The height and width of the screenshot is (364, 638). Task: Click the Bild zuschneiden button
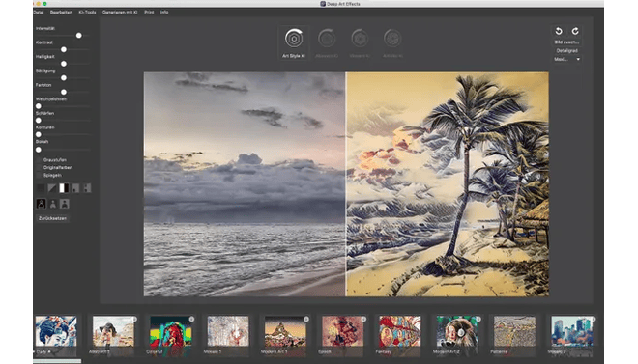(x=566, y=42)
